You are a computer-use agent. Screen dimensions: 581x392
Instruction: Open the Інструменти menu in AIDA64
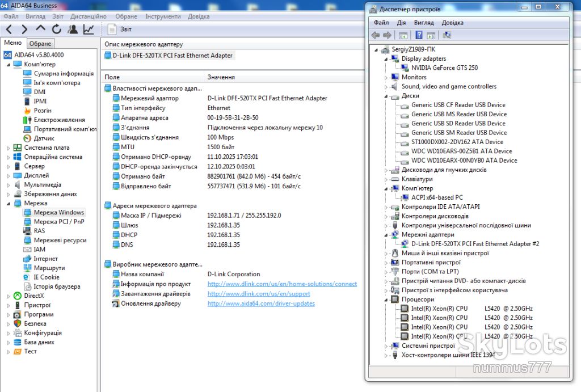163,16
